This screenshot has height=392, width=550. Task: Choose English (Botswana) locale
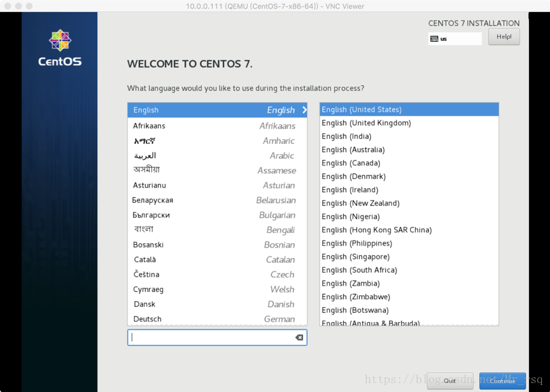tap(409, 311)
